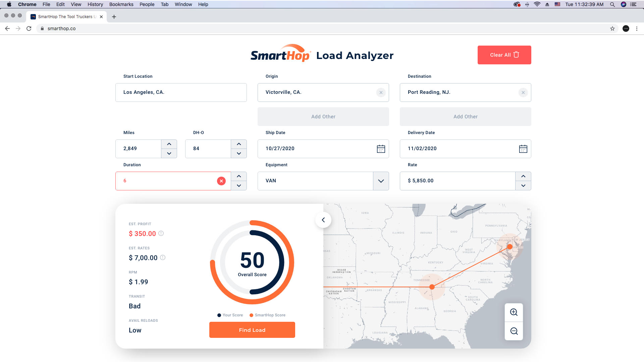Image resolution: width=644 pixels, height=362 pixels.
Task: Bookmark this page with the star icon
Action: pos(612,28)
